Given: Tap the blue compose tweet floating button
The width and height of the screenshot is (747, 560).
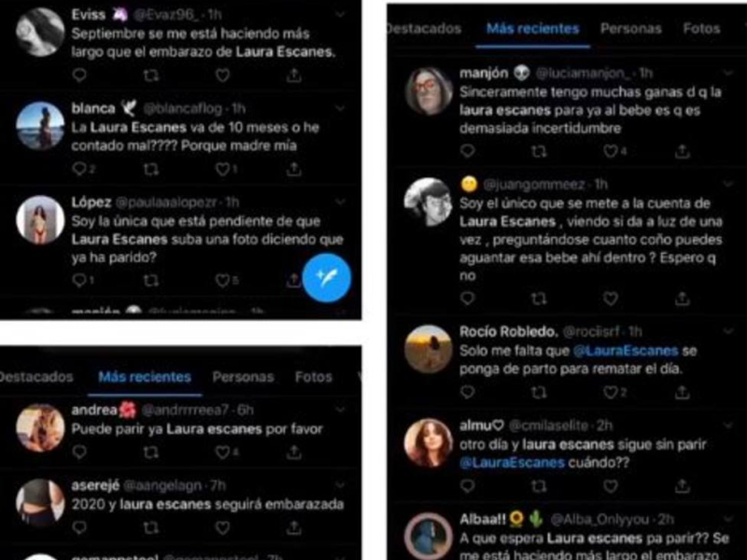Looking at the screenshot, I should tap(327, 278).
